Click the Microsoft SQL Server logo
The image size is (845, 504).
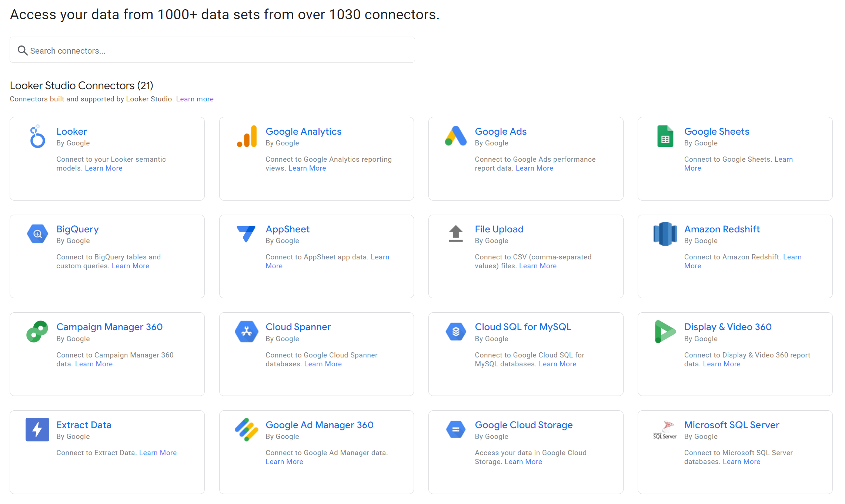[x=665, y=430]
